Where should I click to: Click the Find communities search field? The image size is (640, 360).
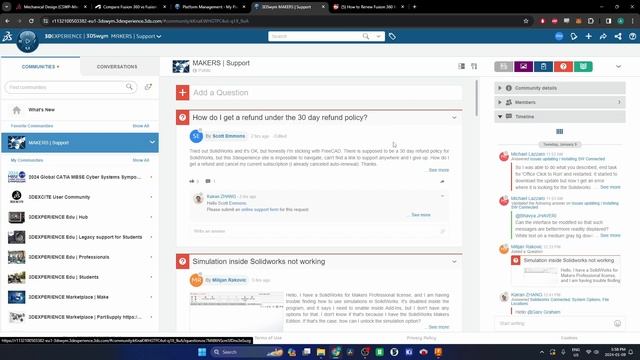70,87
